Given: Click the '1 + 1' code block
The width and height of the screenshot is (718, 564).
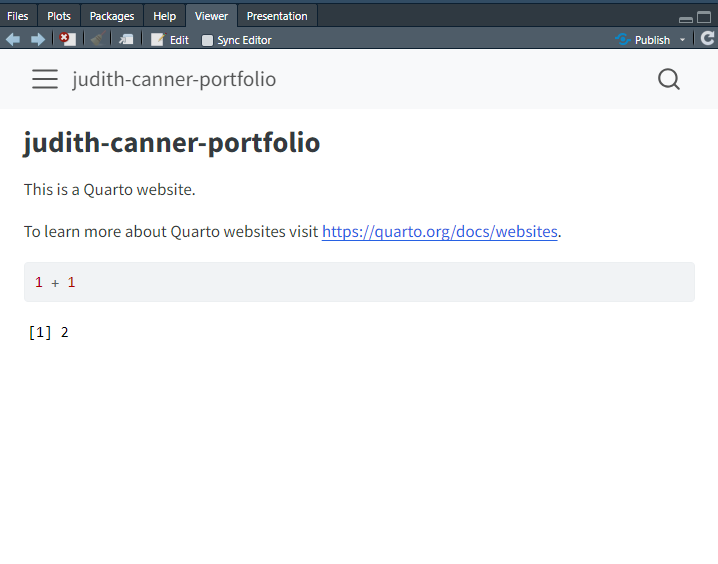Looking at the screenshot, I should coord(359,282).
